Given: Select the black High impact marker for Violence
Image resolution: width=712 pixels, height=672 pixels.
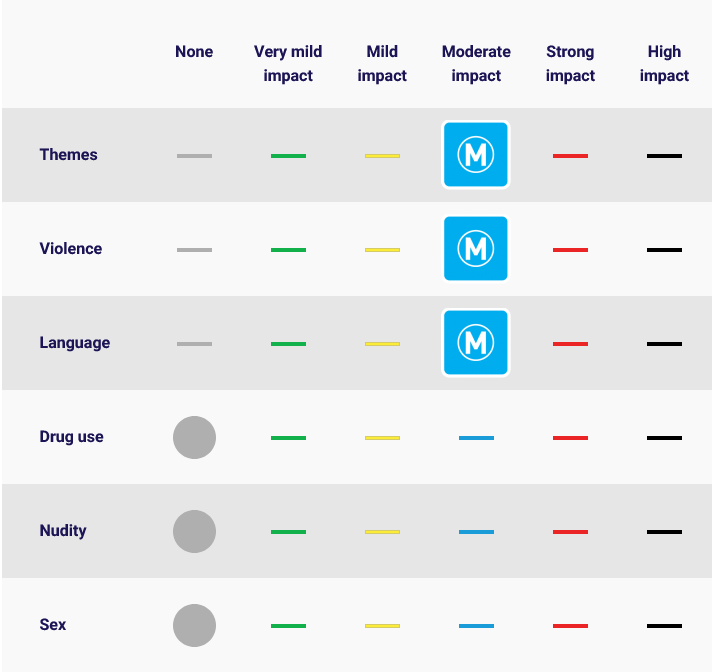Looking at the screenshot, I should (664, 250).
